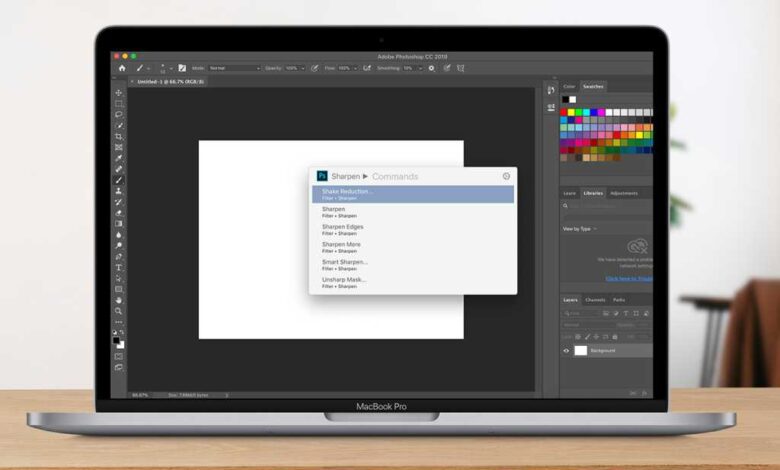The width and height of the screenshot is (780, 470).
Task: Open the View by Type dropdown
Action: pyautogui.click(x=580, y=229)
